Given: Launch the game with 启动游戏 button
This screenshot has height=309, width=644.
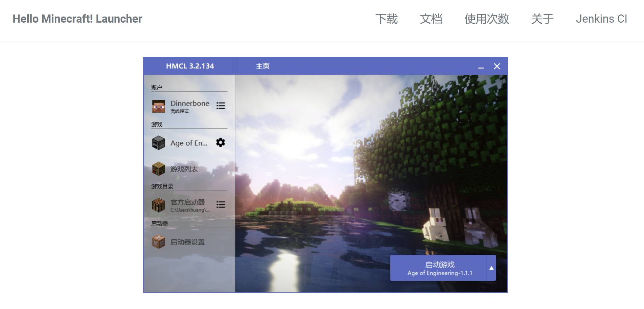Looking at the screenshot, I should pos(438,268).
